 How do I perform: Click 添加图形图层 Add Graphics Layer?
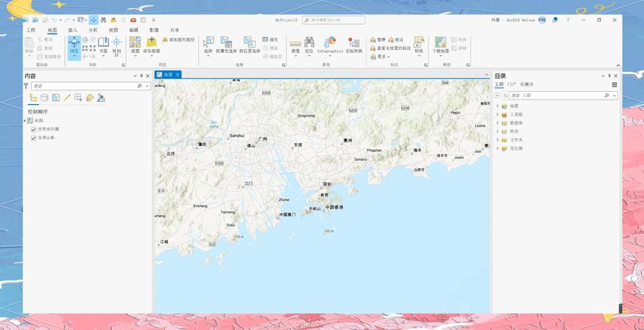pyautogui.click(x=178, y=40)
